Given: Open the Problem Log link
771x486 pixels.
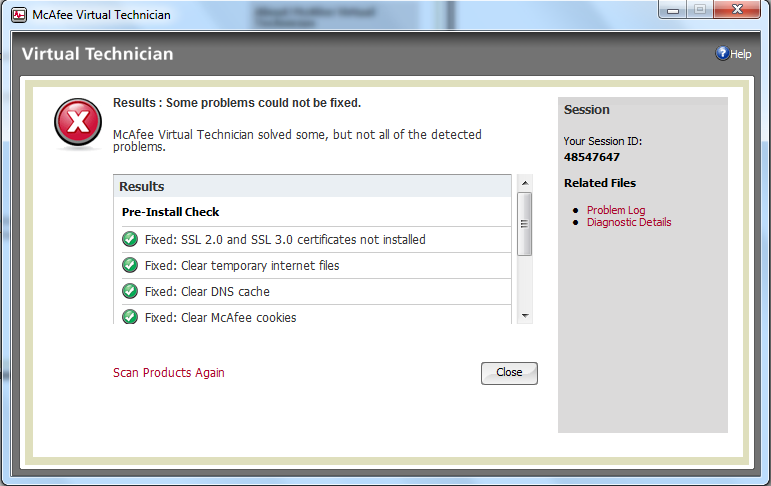Looking at the screenshot, I should [x=616, y=210].
